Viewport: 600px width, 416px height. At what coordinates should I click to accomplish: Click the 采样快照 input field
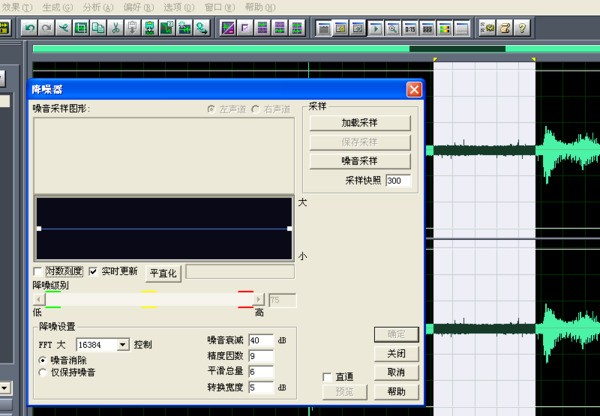point(397,181)
